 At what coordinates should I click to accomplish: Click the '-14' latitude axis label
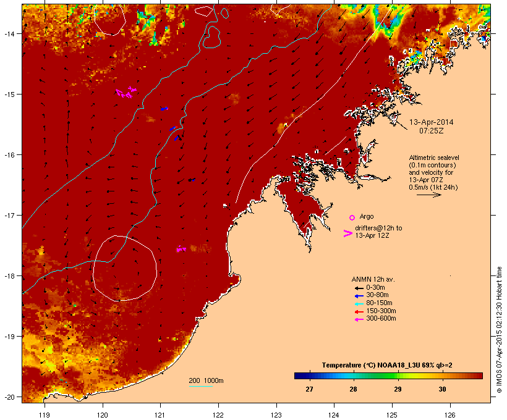pos(9,33)
